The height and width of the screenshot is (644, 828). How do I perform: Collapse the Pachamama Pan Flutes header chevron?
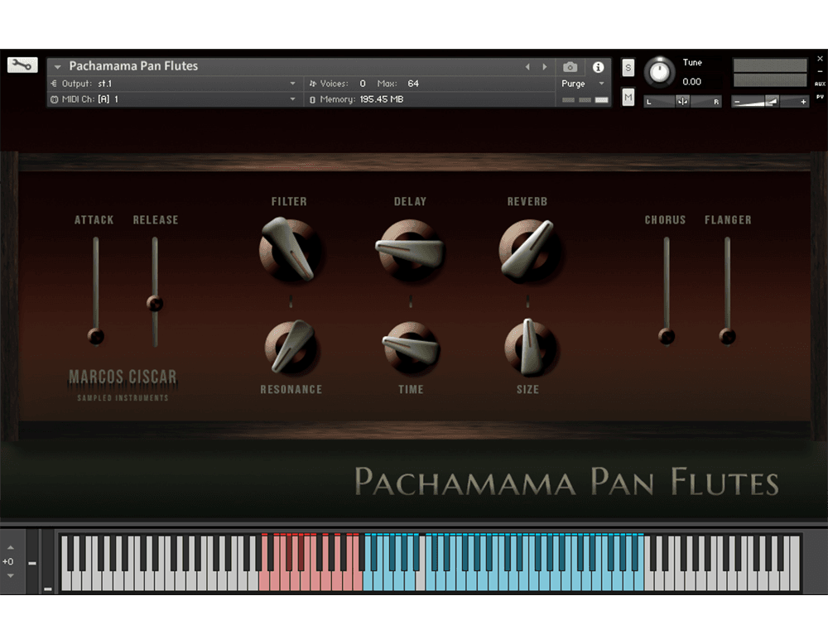tap(56, 66)
